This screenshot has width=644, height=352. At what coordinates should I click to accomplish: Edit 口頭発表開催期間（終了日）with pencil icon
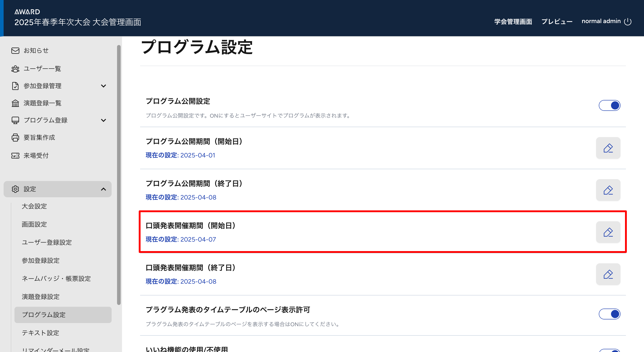608,274
